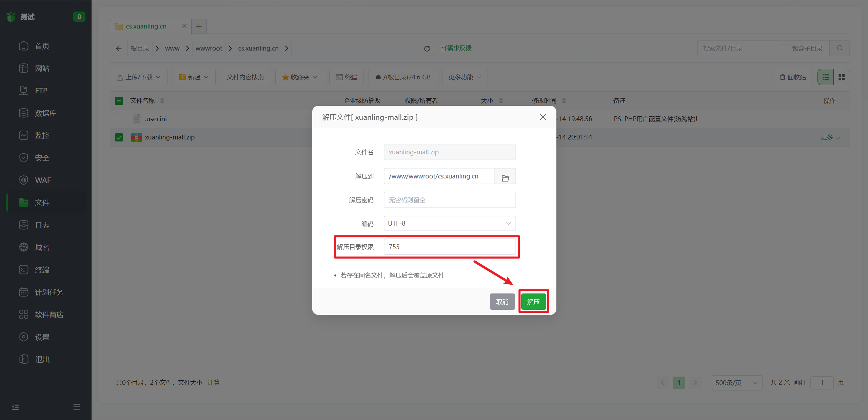Check the .user.ini file checkbox
This screenshot has width=868, height=420.
[x=119, y=119]
